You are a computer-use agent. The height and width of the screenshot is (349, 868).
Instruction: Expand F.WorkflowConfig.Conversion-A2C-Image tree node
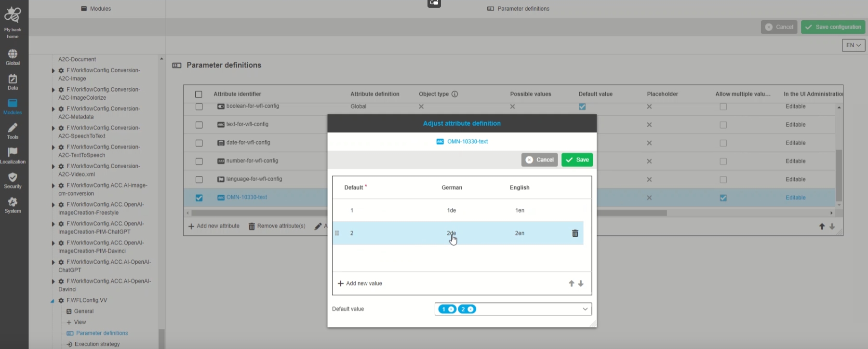tap(53, 71)
